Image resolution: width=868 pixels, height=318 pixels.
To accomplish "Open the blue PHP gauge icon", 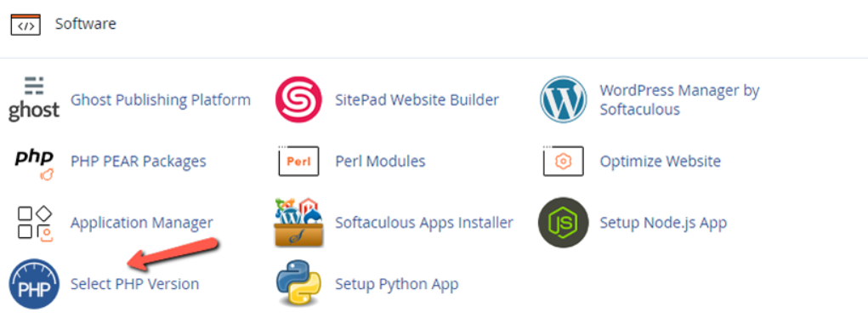I will pos(34,284).
